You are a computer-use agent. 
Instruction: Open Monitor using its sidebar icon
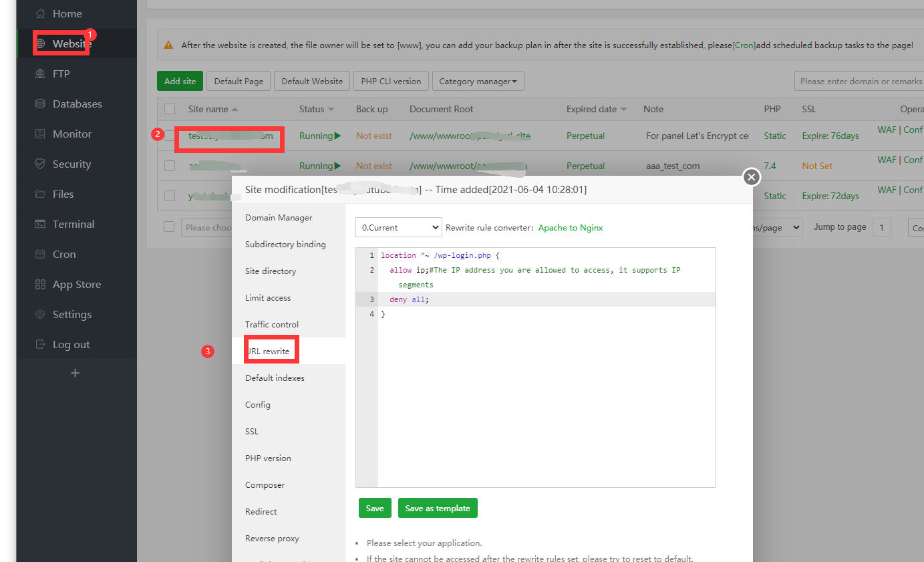[x=41, y=134]
